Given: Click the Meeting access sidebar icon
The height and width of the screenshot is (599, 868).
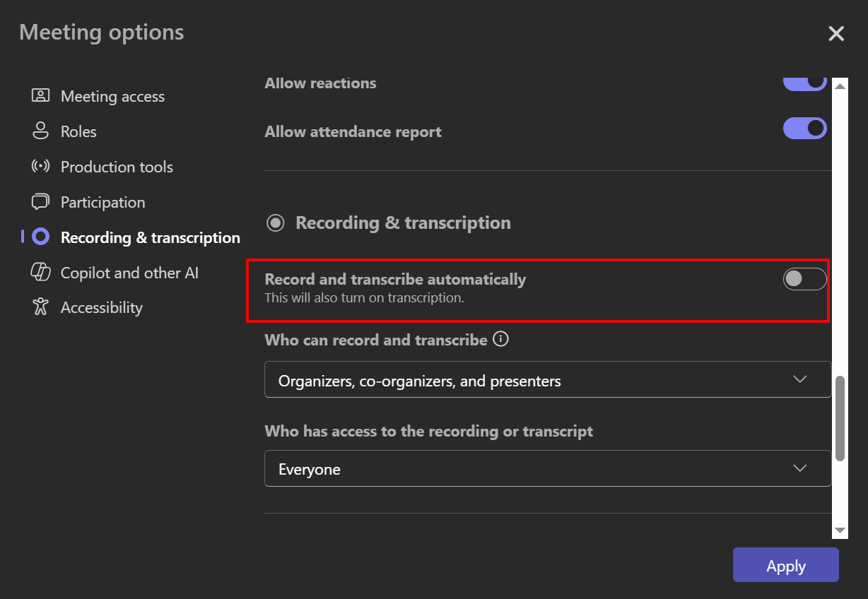Looking at the screenshot, I should (x=40, y=95).
